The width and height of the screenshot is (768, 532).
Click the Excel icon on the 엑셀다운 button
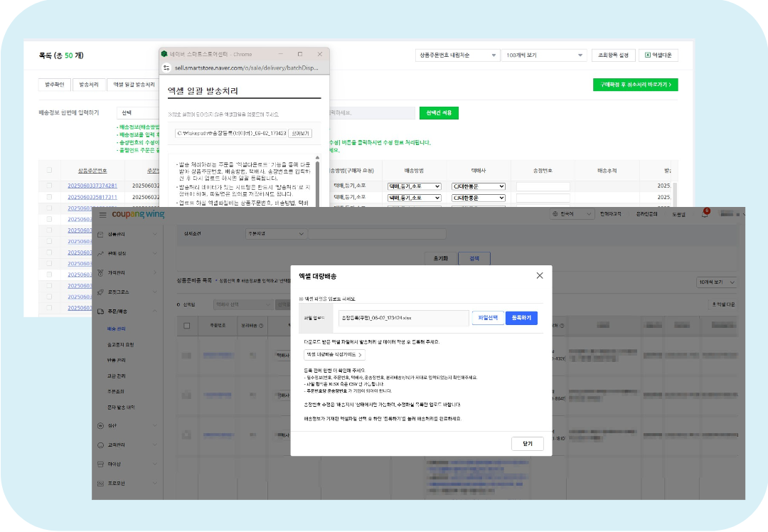(x=647, y=55)
